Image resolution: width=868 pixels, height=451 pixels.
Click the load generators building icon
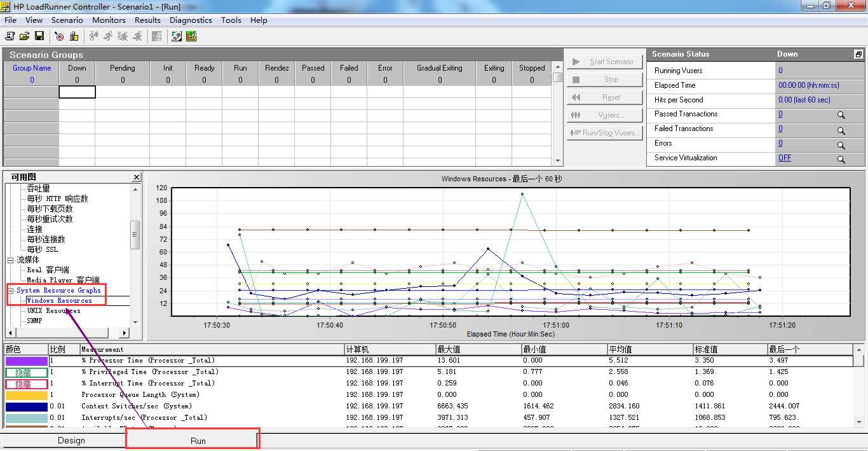pos(74,36)
